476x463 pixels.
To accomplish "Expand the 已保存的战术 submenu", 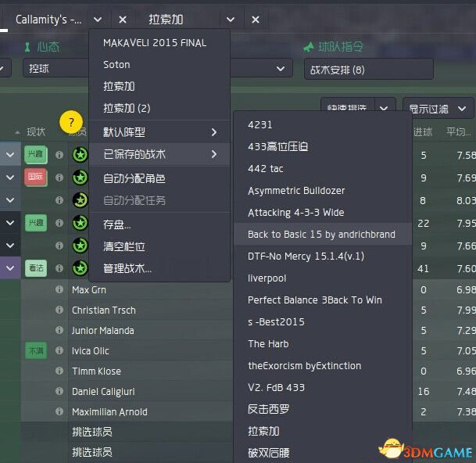I will (159, 154).
